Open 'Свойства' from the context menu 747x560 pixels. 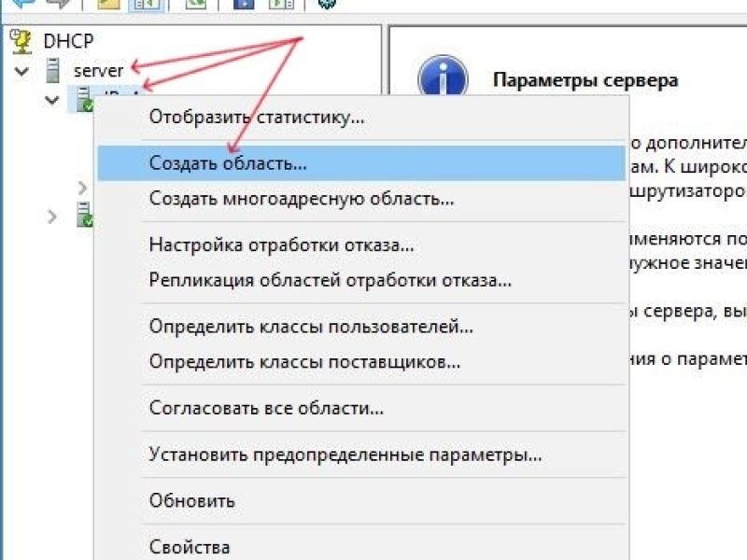tap(361, 547)
